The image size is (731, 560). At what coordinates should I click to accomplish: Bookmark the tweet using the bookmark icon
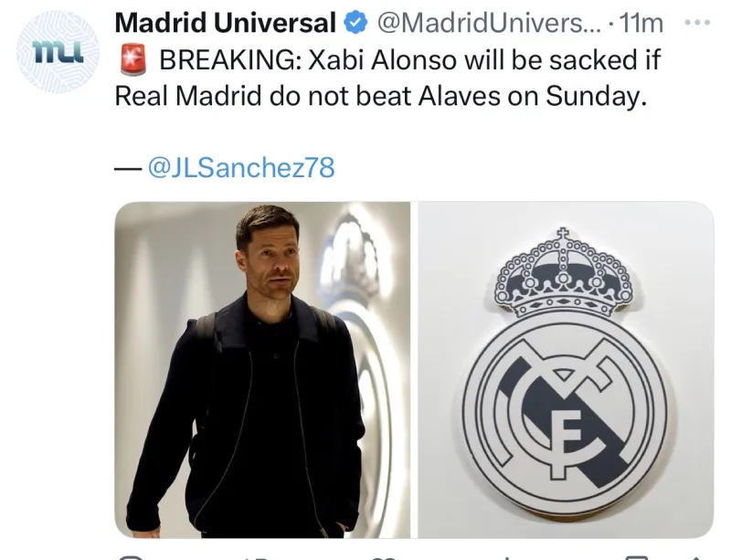(x=636, y=557)
